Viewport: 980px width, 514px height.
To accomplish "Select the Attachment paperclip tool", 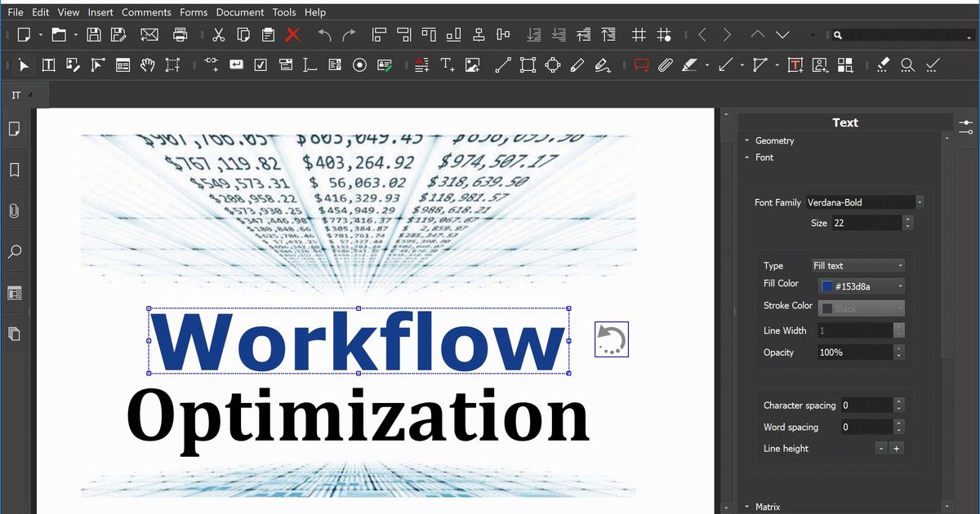I will [666, 65].
